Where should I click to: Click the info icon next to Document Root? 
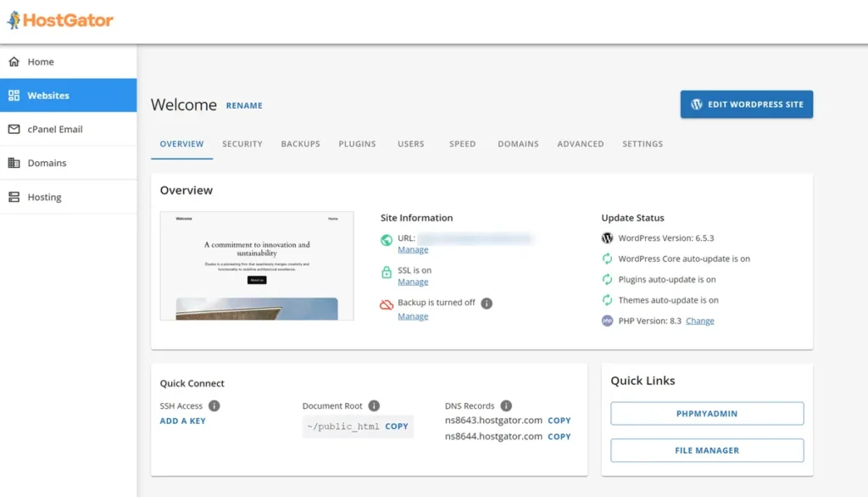coord(374,406)
